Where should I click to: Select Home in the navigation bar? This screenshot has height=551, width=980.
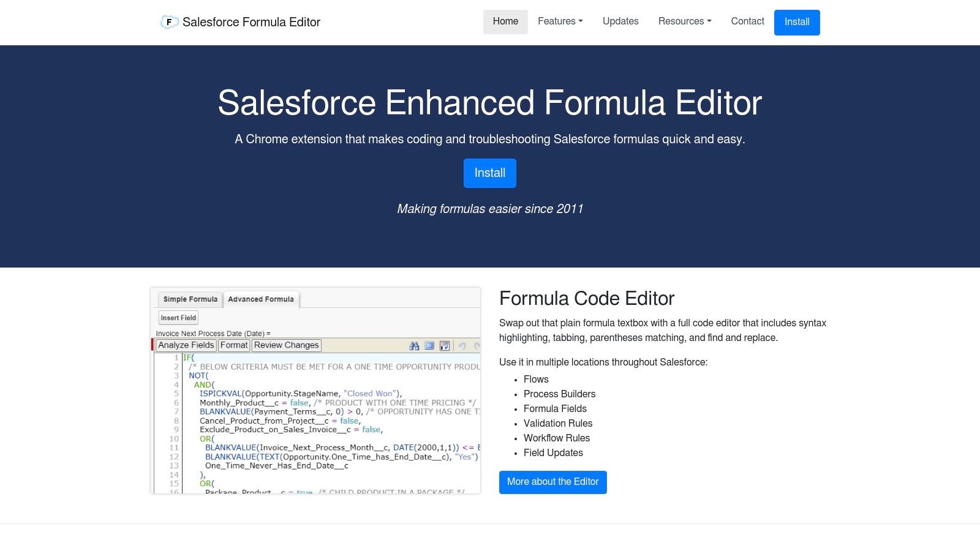point(505,21)
